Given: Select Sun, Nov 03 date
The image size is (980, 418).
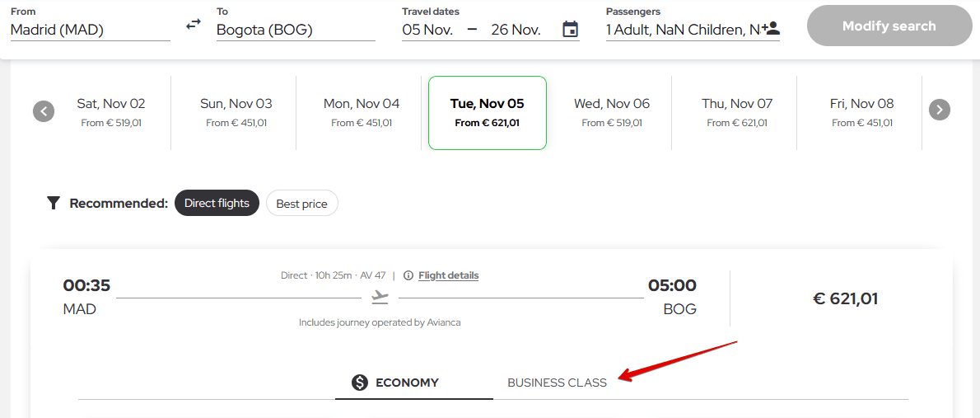Looking at the screenshot, I should pos(236,112).
